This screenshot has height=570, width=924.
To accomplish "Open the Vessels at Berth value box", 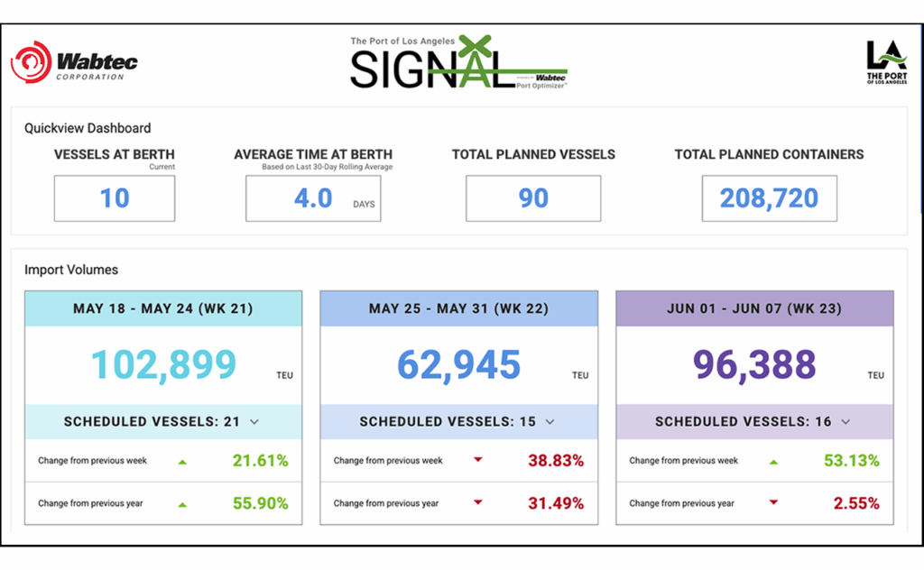I will (x=115, y=198).
